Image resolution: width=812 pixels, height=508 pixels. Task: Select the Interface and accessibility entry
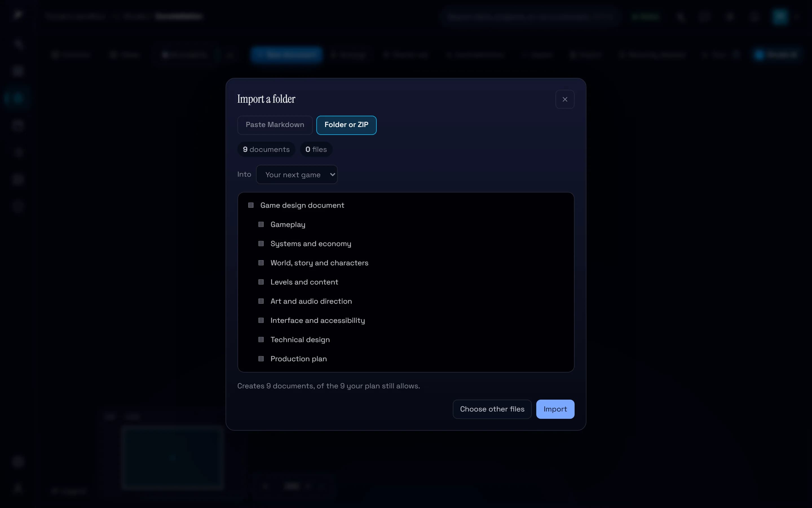coord(317,320)
